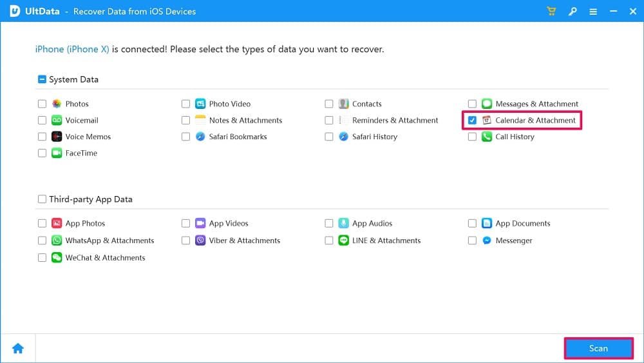Click the Viber app icon
This screenshot has height=363, width=644.
200,240
